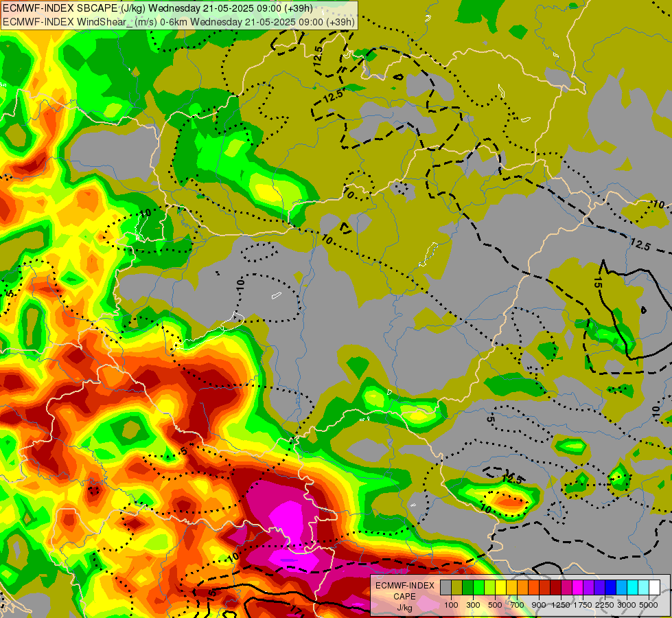Click the ECMWF-INDEX label inside the legend box

(x=405, y=586)
